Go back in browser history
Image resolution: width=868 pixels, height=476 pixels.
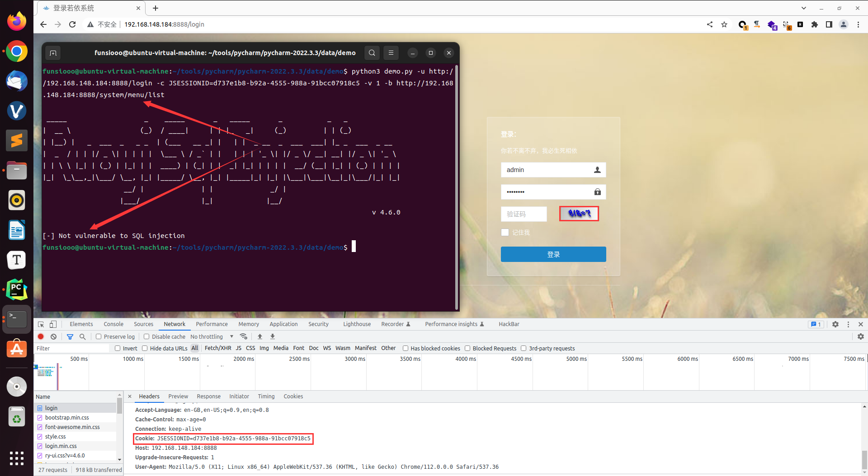point(43,24)
